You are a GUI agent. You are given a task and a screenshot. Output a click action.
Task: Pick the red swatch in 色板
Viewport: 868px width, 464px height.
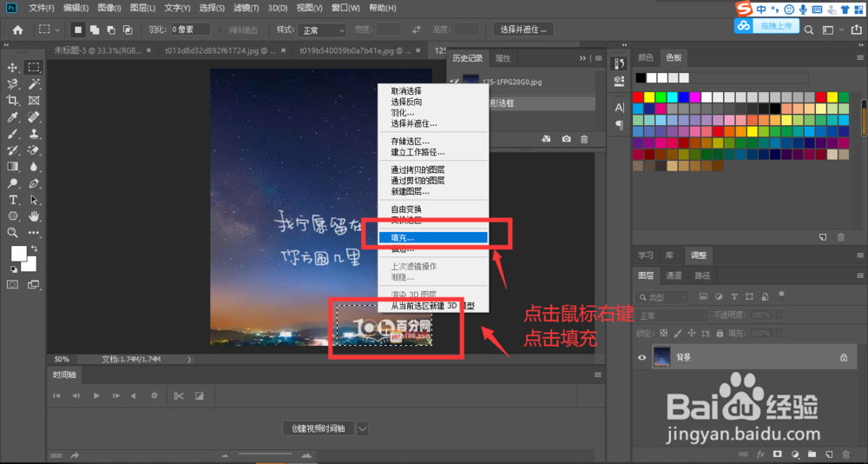[x=638, y=97]
